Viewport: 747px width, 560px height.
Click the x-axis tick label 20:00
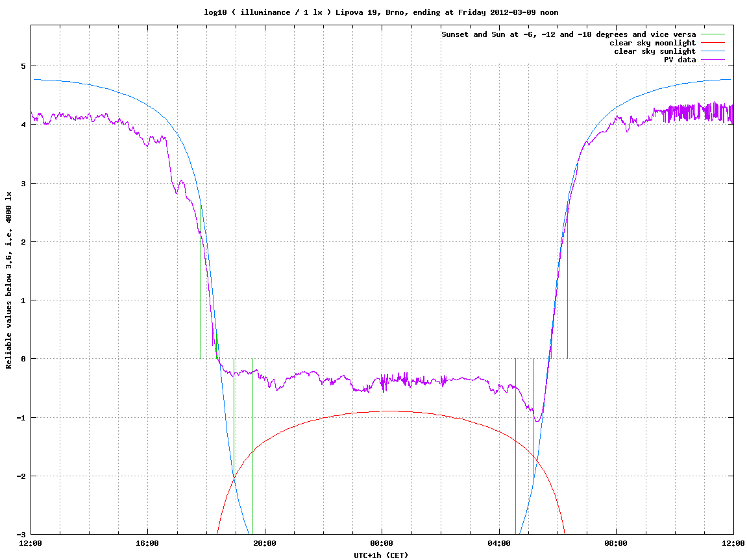click(x=265, y=543)
